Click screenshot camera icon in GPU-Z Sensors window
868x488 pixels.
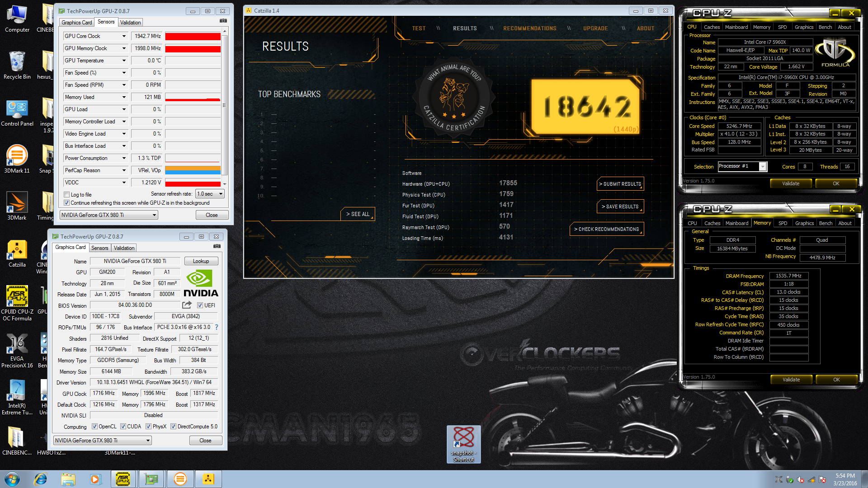coord(223,21)
